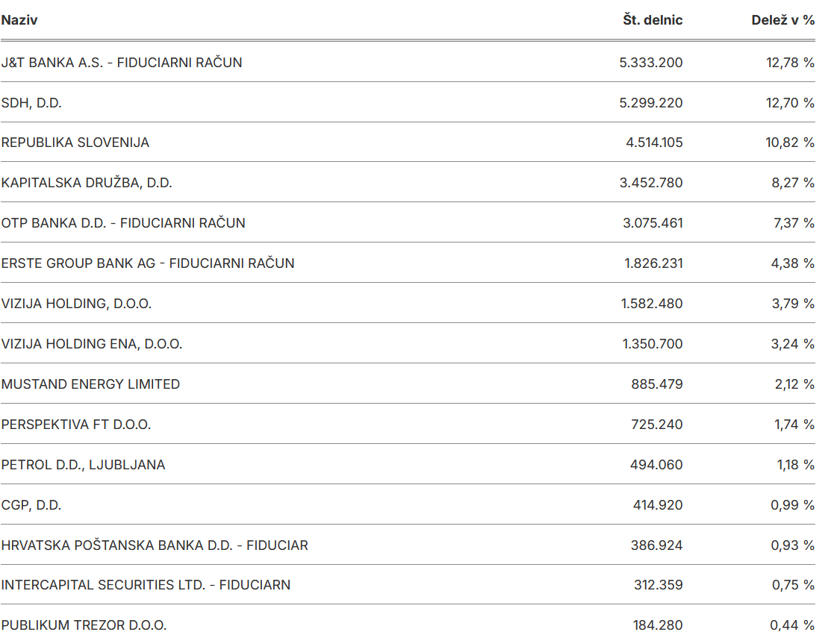The height and width of the screenshot is (632, 840).
Task: Select INTERCAPITAL SECURITIES LTD. row
Action: click(x=408, y=585)
